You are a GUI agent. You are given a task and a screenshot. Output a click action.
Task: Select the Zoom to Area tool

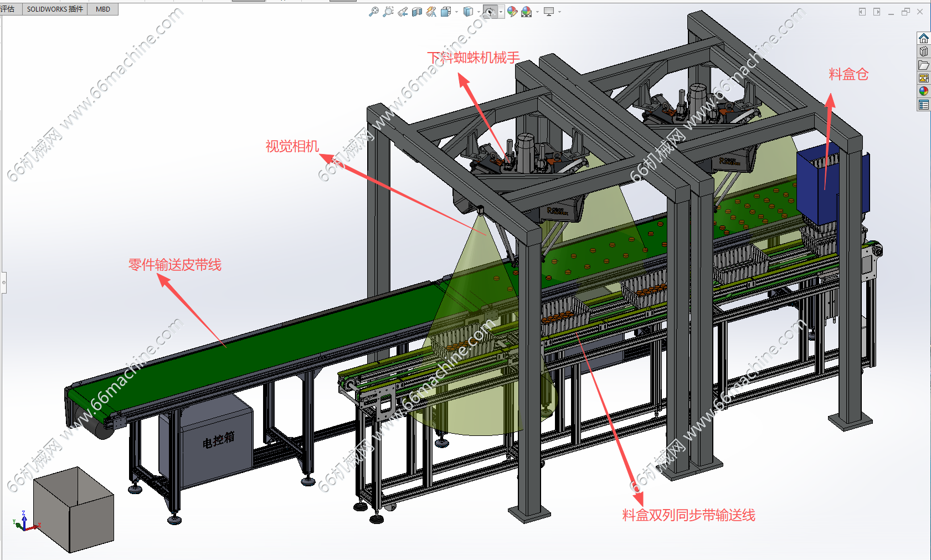pos(388,12)
